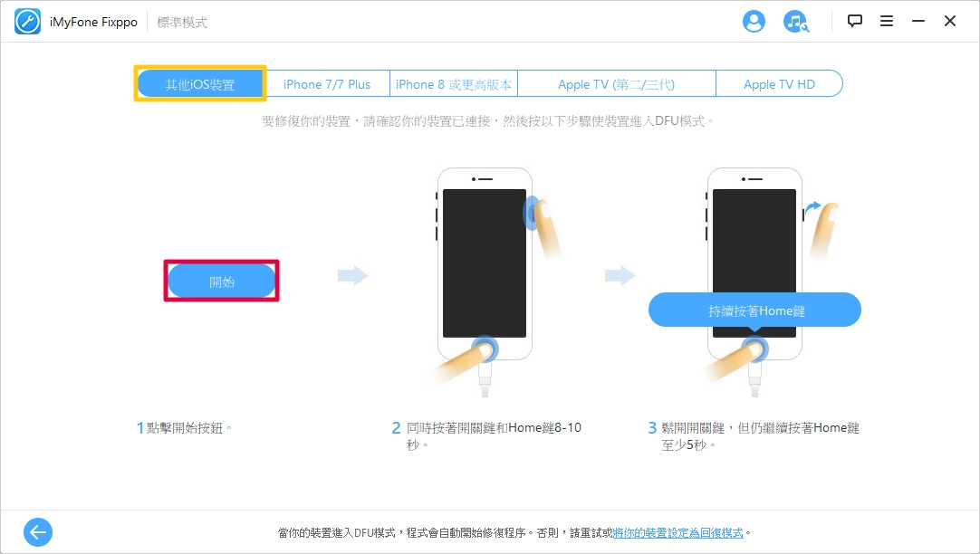Switch to the iPhone 7/7 Plus tab
The image size is (980, 554).
(x=327, y=83)
